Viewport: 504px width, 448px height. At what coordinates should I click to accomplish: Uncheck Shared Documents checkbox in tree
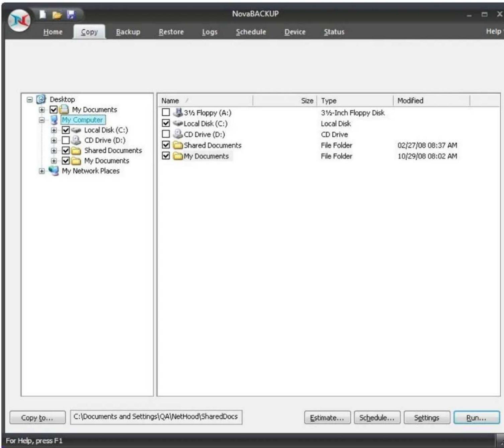point(66,150)
